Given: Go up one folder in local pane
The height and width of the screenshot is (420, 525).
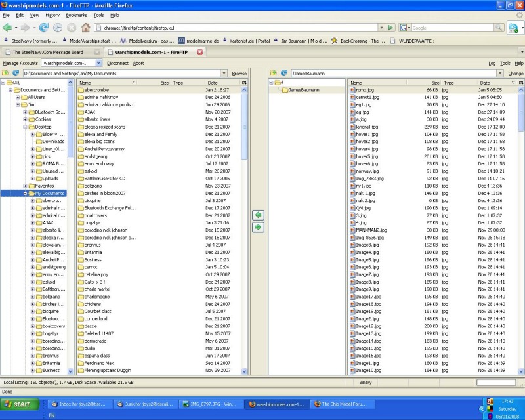Looking at the screenshot, I should click(x=6, y=73).
